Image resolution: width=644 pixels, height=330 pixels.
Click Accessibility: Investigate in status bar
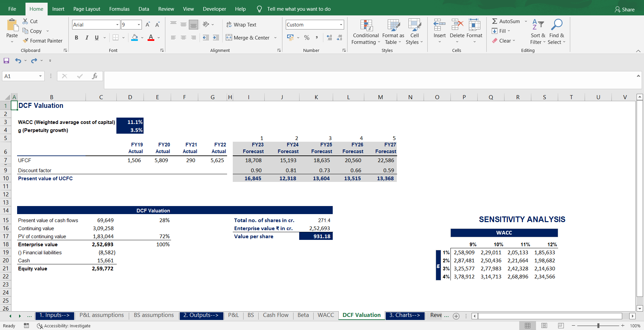(x=64, y=326)
